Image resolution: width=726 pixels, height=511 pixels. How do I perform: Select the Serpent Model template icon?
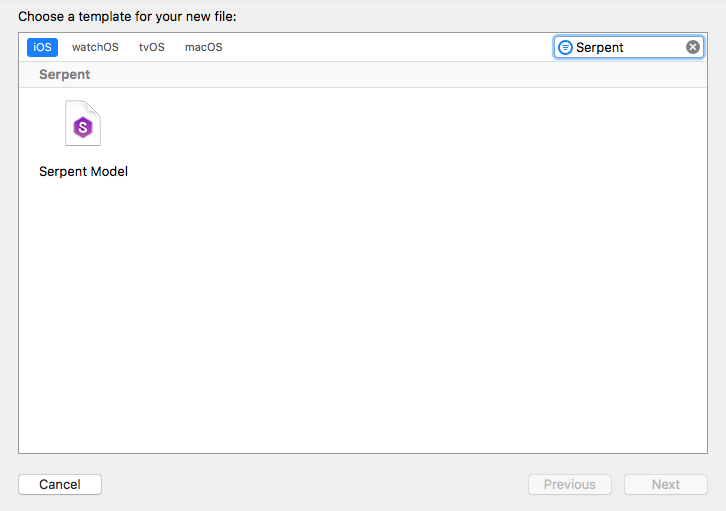click(83, 123)
